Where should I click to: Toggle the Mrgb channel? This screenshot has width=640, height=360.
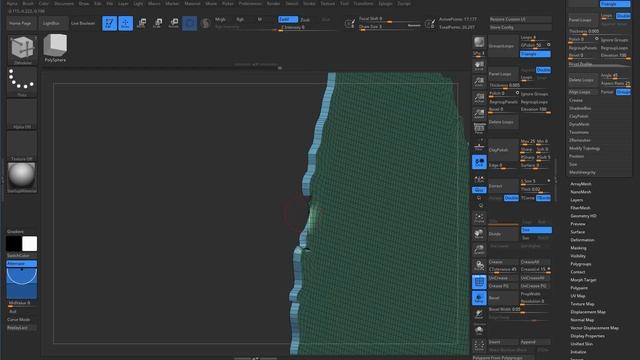220,19
